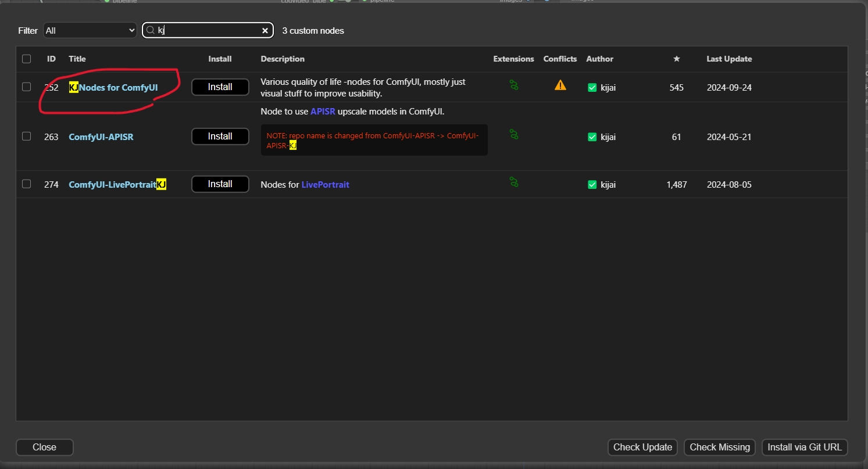Click the star count 61
Image resolution: width=868 pixels, height=469 pixels.
point(676,137)
